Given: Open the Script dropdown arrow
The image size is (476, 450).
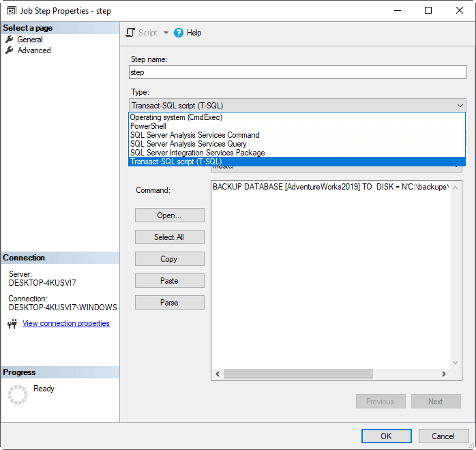Looking at the screenshot, I should coord(166,33).
